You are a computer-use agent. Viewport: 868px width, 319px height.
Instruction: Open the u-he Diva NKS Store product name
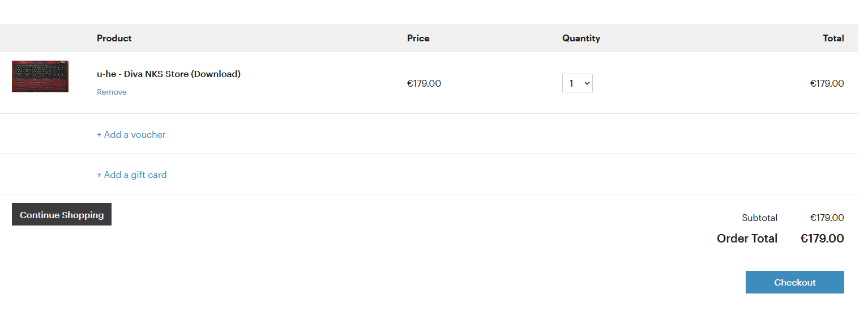click(169, 74)
